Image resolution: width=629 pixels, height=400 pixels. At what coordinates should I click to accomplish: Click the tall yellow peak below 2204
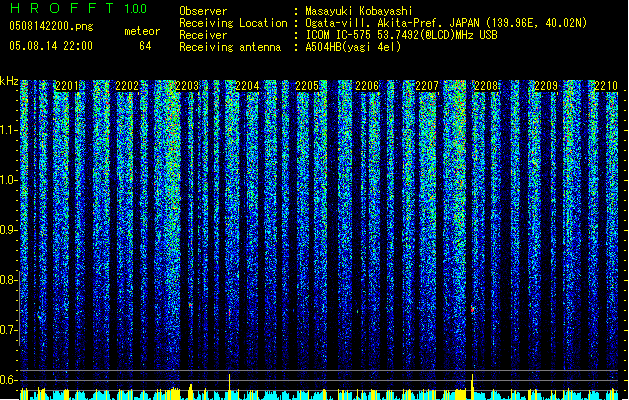(229, 387)
